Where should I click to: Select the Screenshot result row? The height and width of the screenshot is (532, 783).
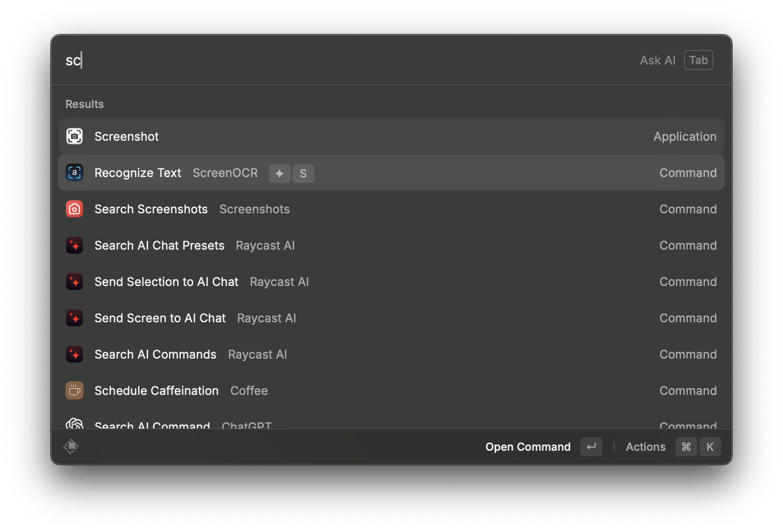(391, 136)
